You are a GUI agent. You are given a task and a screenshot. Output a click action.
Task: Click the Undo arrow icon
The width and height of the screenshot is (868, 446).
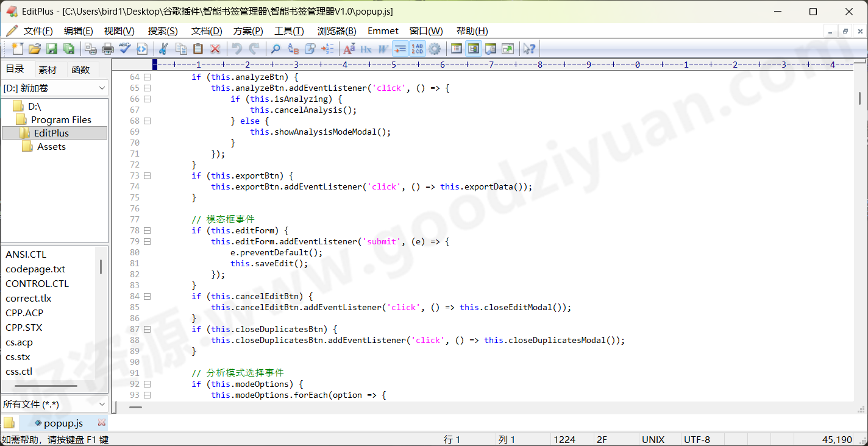(237, 49)
